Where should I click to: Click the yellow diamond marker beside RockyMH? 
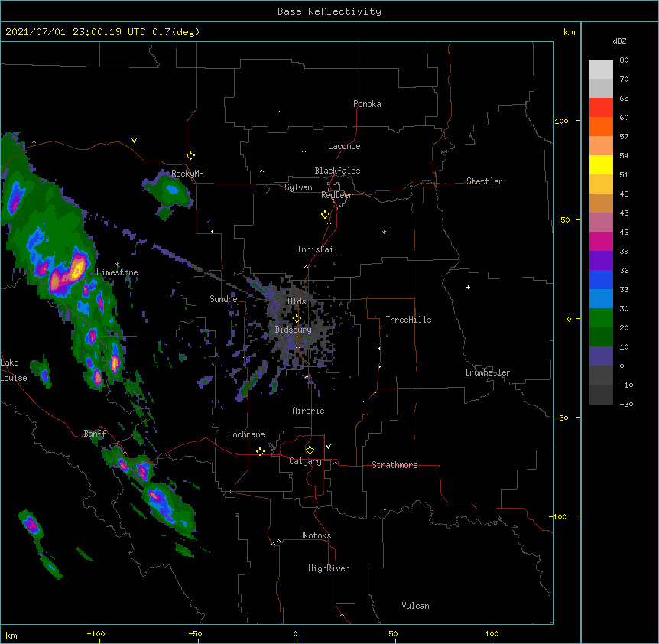[x=191, y=156]
